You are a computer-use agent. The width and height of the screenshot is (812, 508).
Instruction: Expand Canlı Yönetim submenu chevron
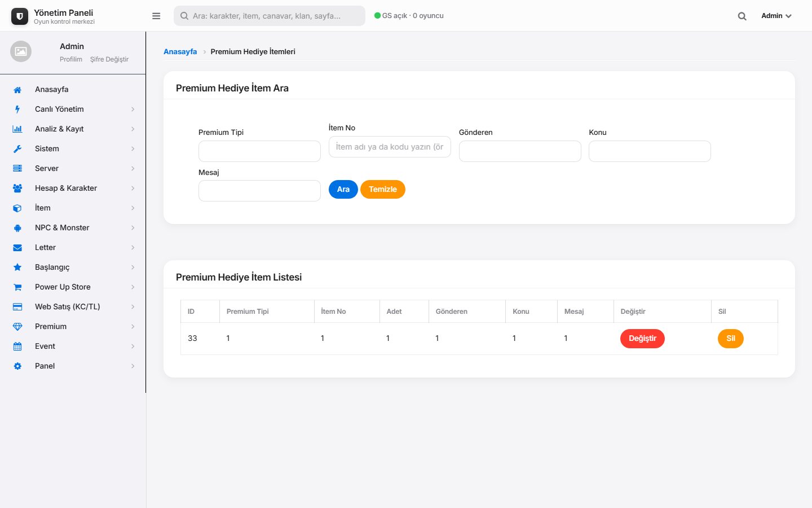(133, 110)
